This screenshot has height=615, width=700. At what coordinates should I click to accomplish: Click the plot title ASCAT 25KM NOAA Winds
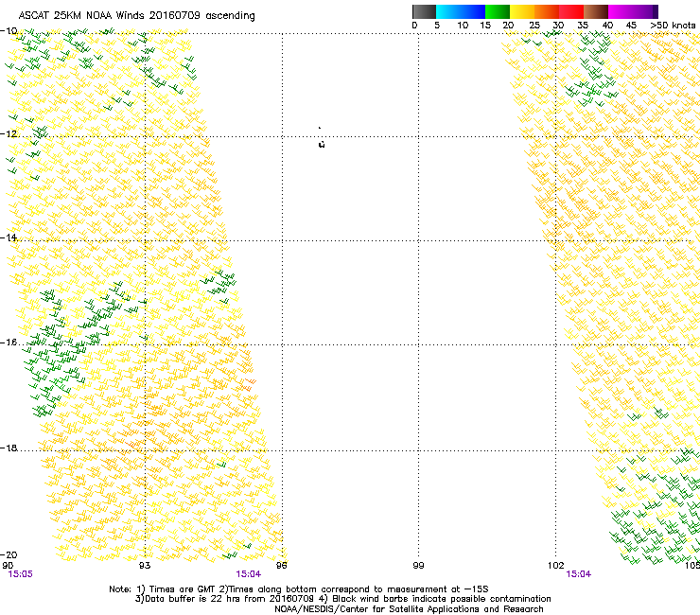point(81,16)
